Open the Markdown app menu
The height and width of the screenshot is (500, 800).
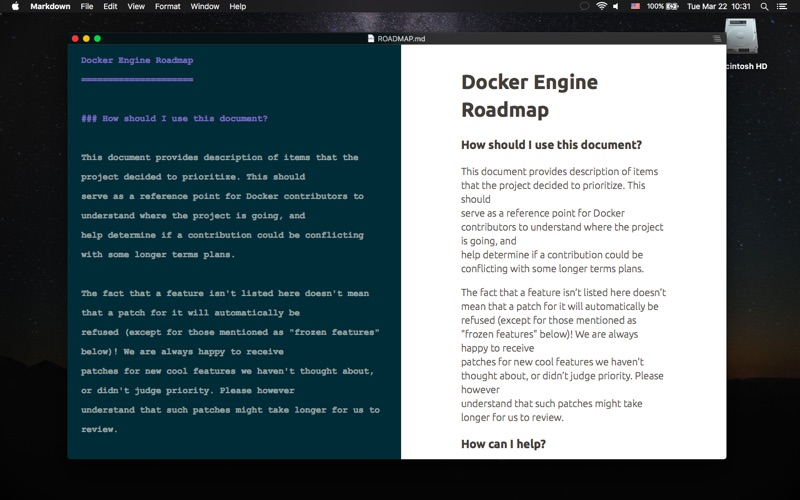[x=50, y=6]
